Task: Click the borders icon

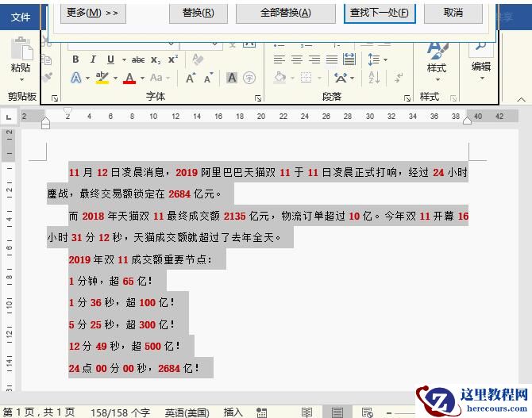Action: (x=306, y=78)
